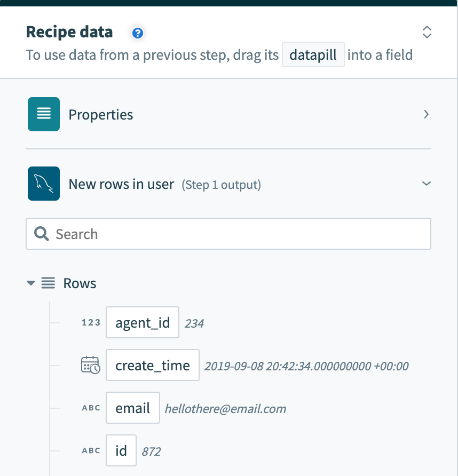This screenshot has width=458, height=476.
Task: Select the id datapill
Action: pyautogui.click(x=121, y=450)
